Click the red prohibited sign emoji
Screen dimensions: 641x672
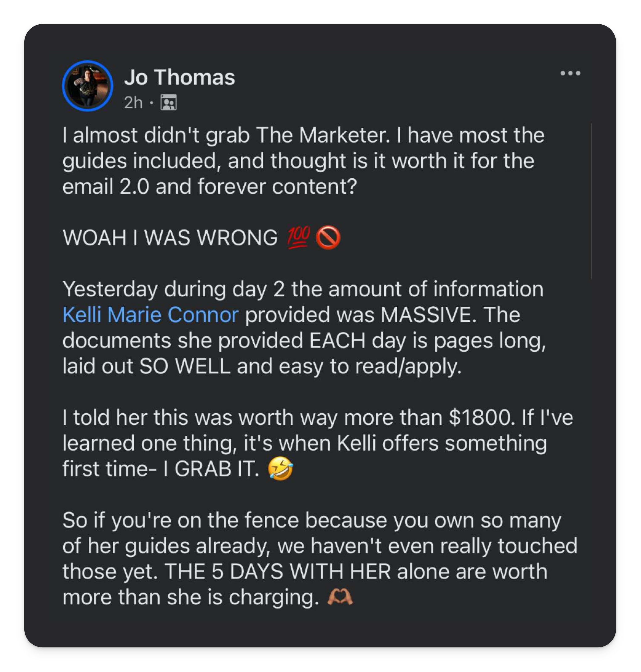point(328,238)
